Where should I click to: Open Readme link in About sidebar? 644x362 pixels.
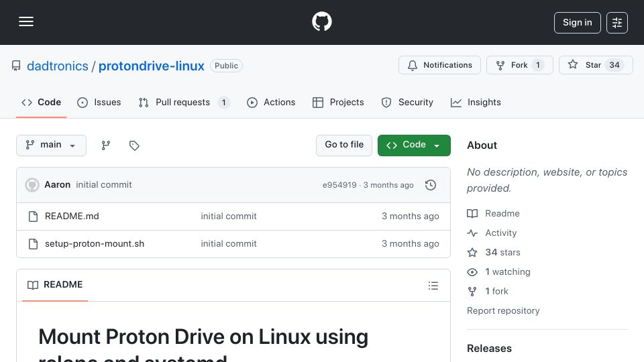[x=493, y=213]
